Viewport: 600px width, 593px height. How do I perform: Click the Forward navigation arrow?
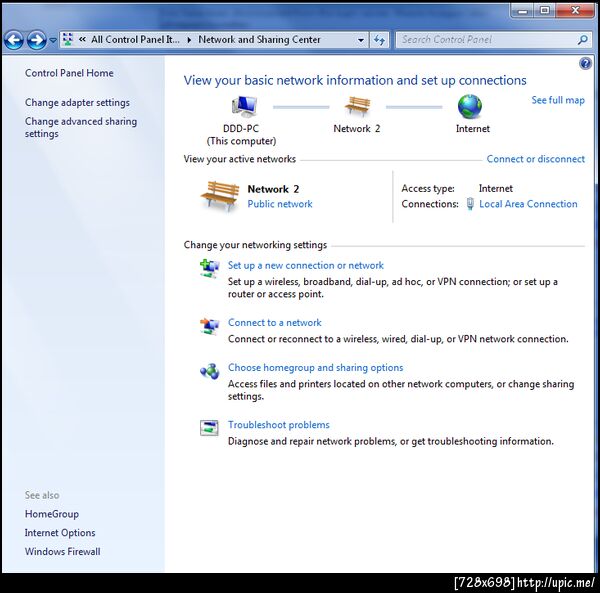point(37,40)
